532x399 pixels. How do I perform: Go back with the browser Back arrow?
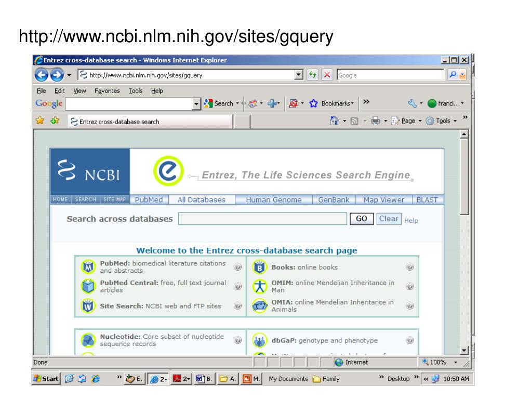pyautogui.click(x=42, y=75)
